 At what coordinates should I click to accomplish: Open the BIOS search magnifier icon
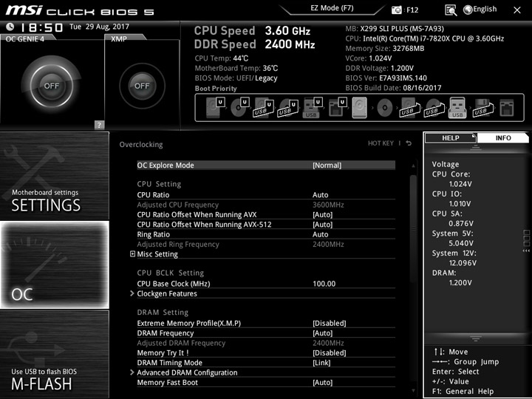pos(451,10)
